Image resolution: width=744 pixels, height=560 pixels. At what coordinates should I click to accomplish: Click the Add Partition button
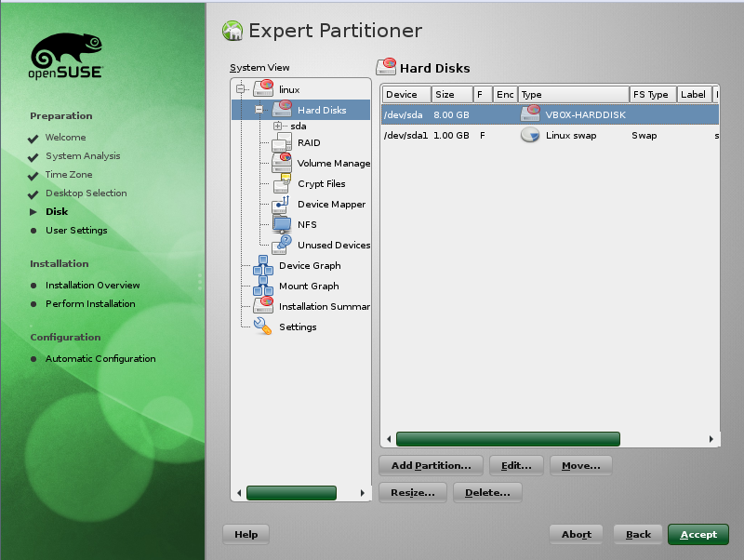(431, 465)
